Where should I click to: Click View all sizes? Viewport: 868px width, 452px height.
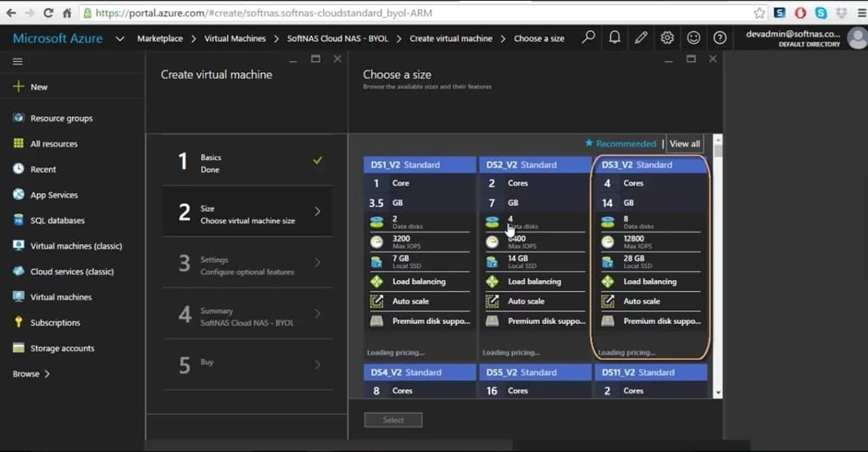(685, 143)
